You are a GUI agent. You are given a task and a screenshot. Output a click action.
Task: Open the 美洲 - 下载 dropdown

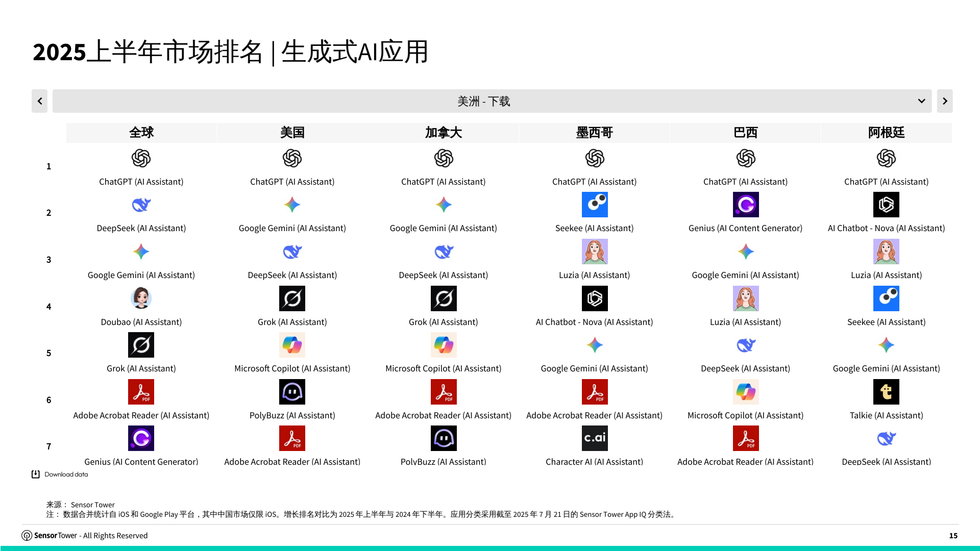[x=483, y=101]
